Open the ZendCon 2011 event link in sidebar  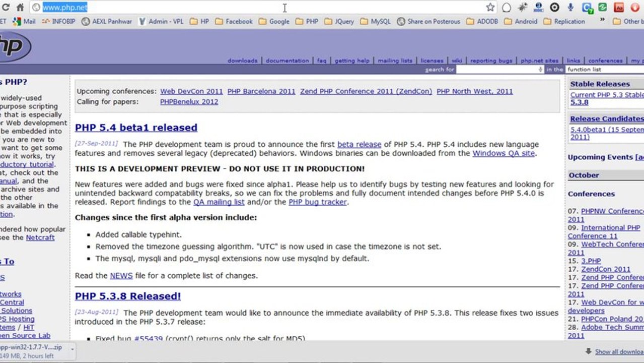tap(606, 269)
